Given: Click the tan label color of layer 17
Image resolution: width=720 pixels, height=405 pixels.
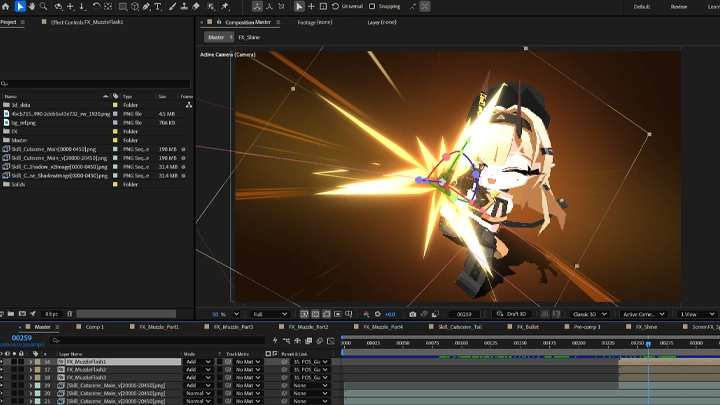Looking at the screenshot, I should pyautogui.click(x=38, y=370).
